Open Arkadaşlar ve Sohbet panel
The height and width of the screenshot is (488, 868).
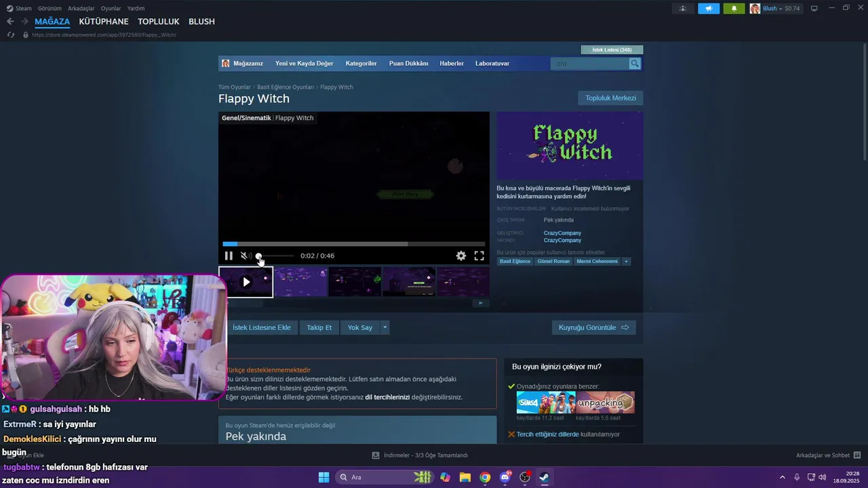tap(828, 455)
